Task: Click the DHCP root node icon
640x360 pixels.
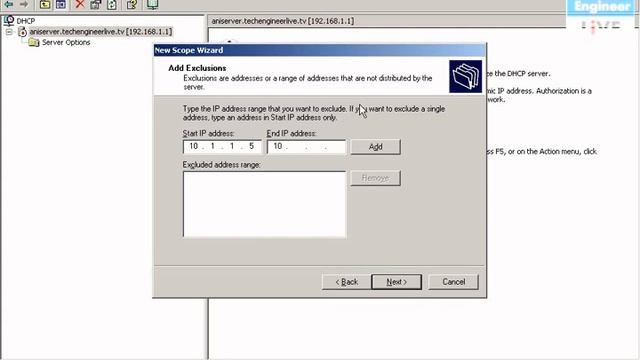Action: point(9,20)
